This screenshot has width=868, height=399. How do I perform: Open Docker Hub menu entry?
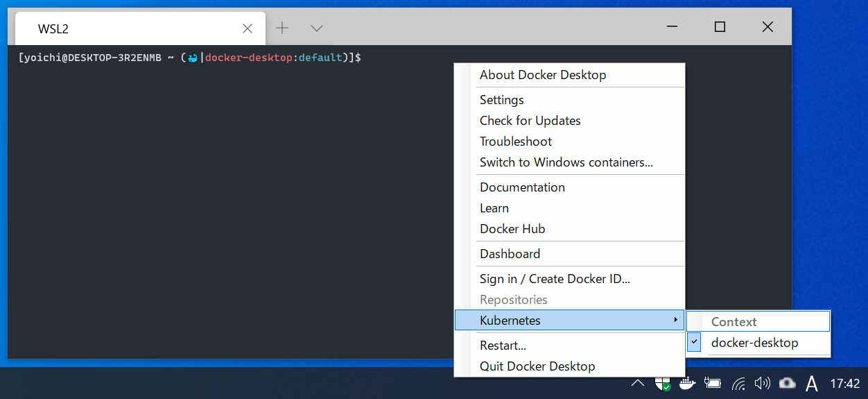click(569, 229)
